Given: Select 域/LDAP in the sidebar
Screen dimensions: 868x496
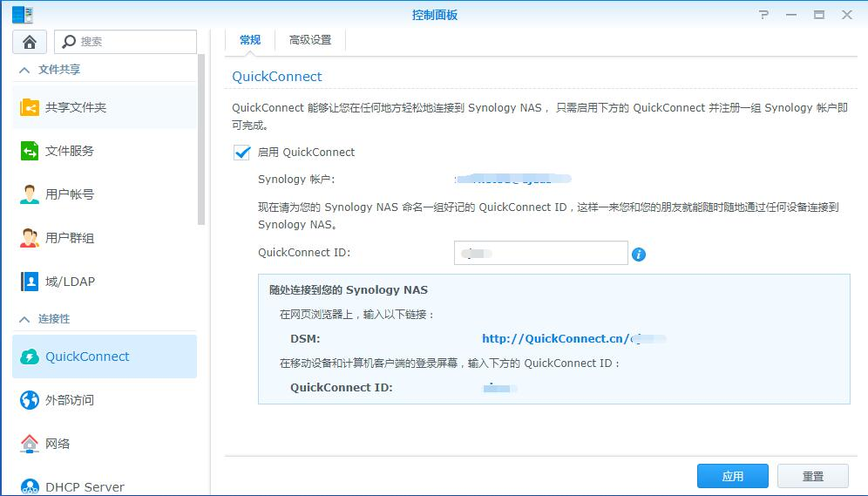Looking at the screenshot, I should pos(105,282).
